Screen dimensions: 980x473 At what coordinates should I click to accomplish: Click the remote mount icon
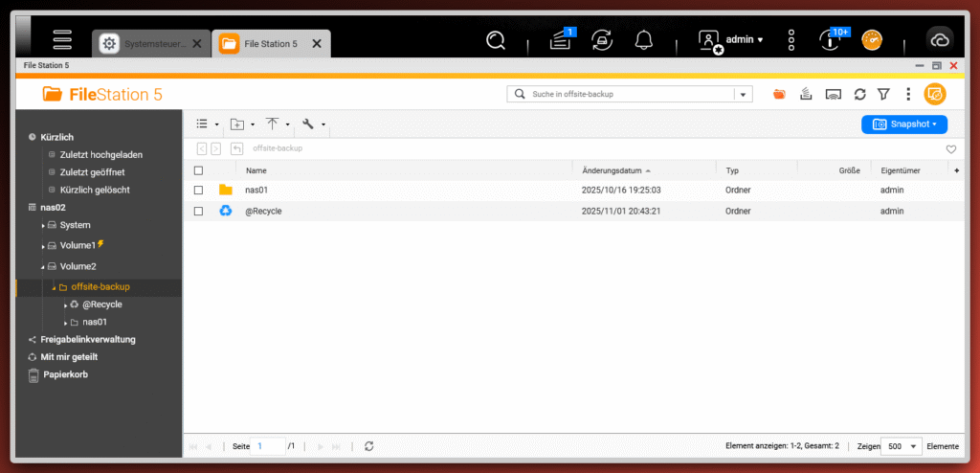click(833, 94)
